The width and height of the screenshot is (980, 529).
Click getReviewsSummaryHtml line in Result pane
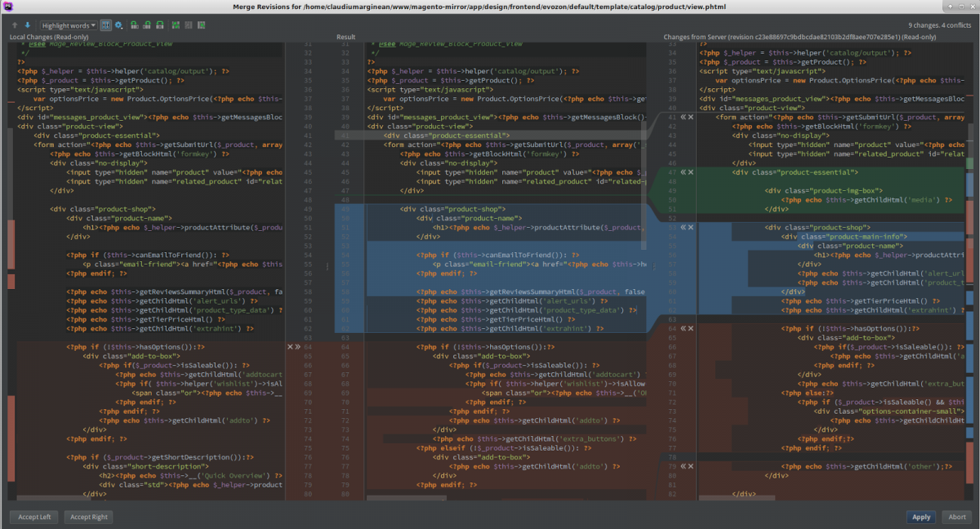point(529,291)
